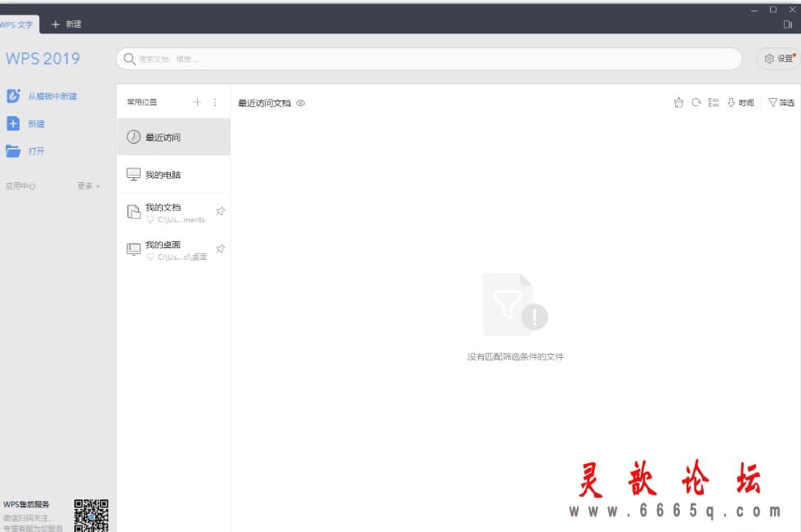Click the blue plus 新建 icon

pyautogui.click(x=13, y=123)
